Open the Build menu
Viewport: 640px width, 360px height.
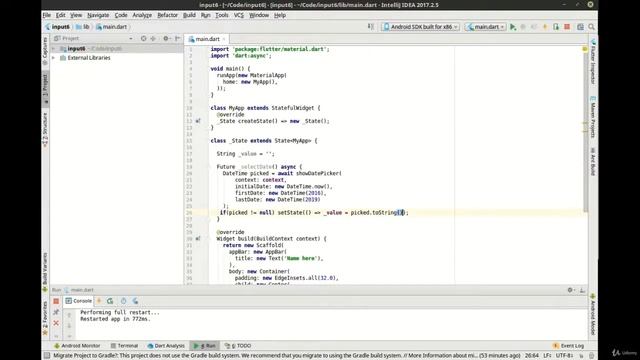[x=189, y=15]
